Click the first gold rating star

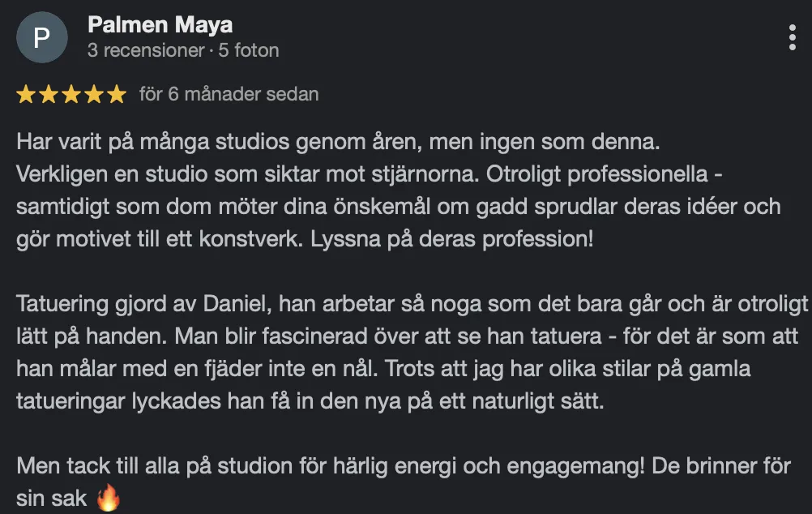[x=26, y=94]
